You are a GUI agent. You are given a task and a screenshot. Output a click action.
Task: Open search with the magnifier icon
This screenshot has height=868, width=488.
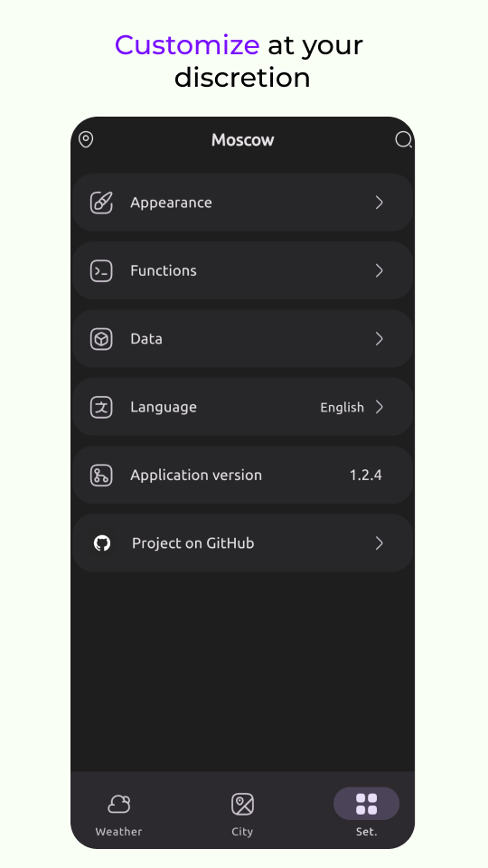(x=404, y=139)
